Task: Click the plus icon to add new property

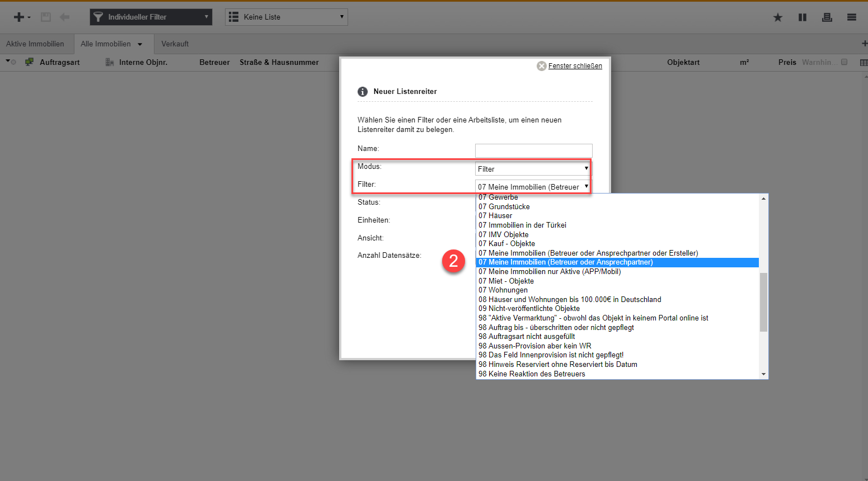Action: [x=19, y=17]
